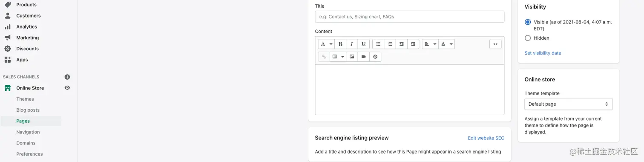The width and height of the screenshot is (644, 162).
Task: Insert video into page content
Action: pyautogui.click(x=363, y=57)
